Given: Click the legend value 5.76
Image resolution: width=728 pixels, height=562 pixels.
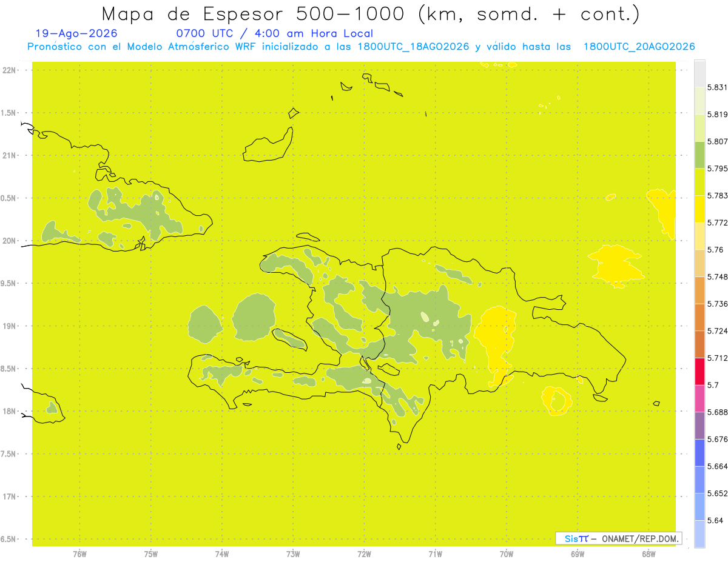Looking at the screenshot, I should click(x=715, y=250).
